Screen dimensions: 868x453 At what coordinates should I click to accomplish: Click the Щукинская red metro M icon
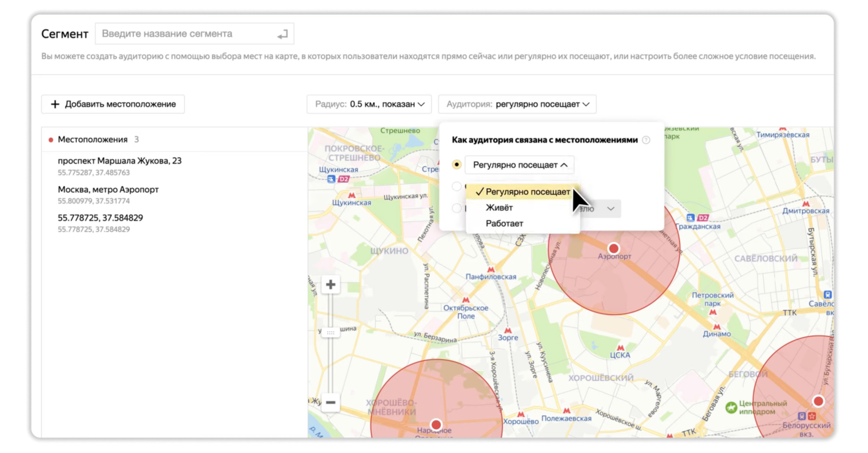point(352,195)
